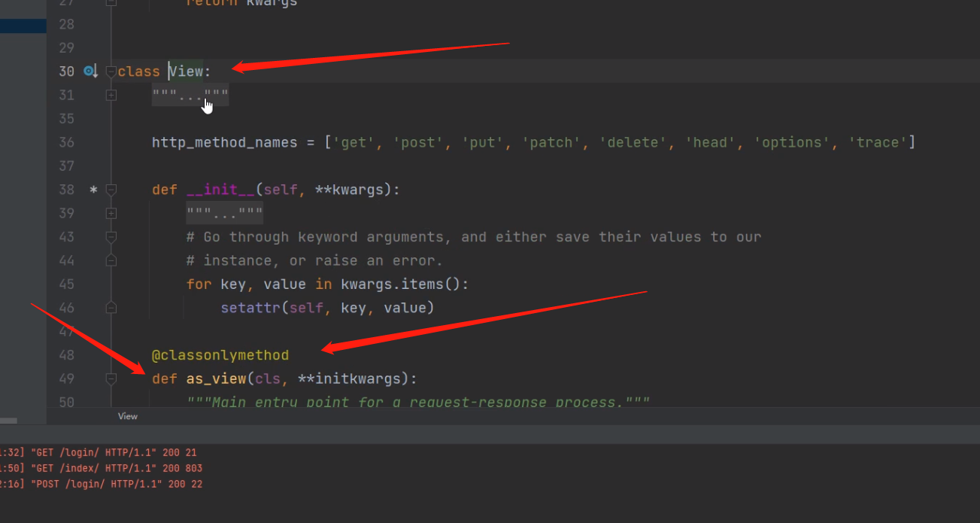
Task: Click the **kwargs parameter of __init__
Action: pos(349,190)
